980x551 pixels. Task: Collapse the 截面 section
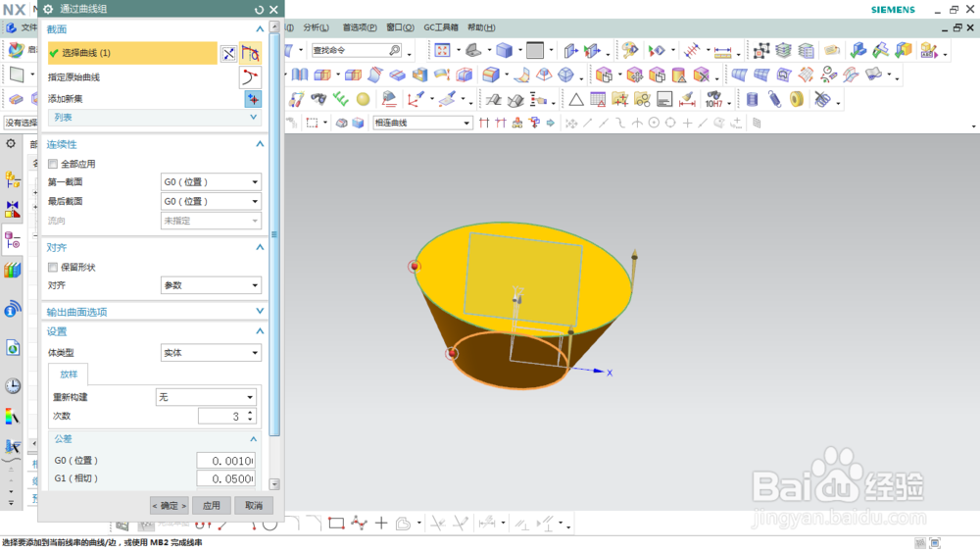[154, 29]
